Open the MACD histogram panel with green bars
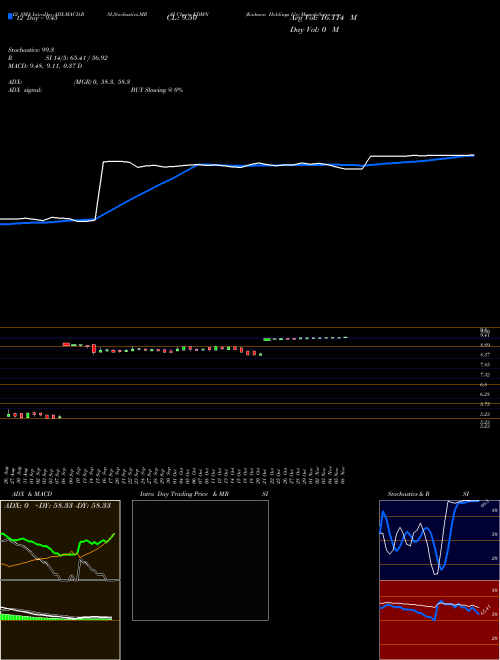 click(x=60, y=620)
